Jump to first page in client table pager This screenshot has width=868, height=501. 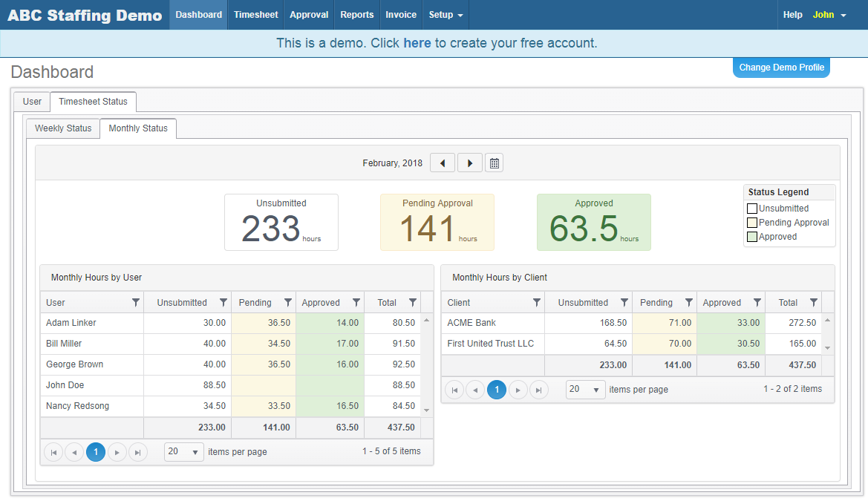coord(454,390)
